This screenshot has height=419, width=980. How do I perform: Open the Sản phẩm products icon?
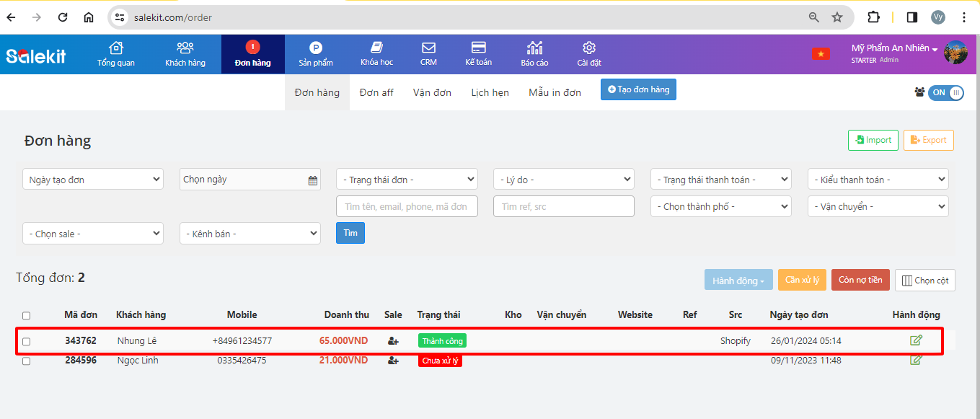click(315, 48)
